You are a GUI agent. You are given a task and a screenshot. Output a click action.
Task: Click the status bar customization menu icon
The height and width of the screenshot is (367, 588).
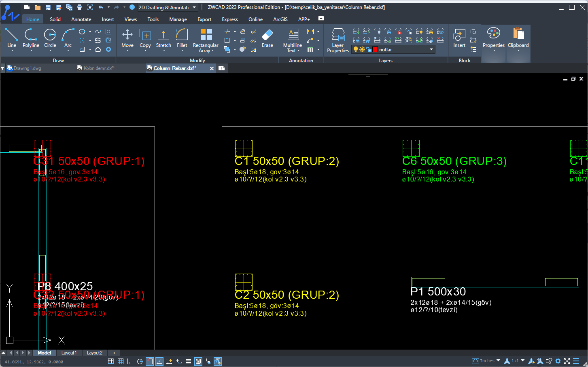(576, 361)
